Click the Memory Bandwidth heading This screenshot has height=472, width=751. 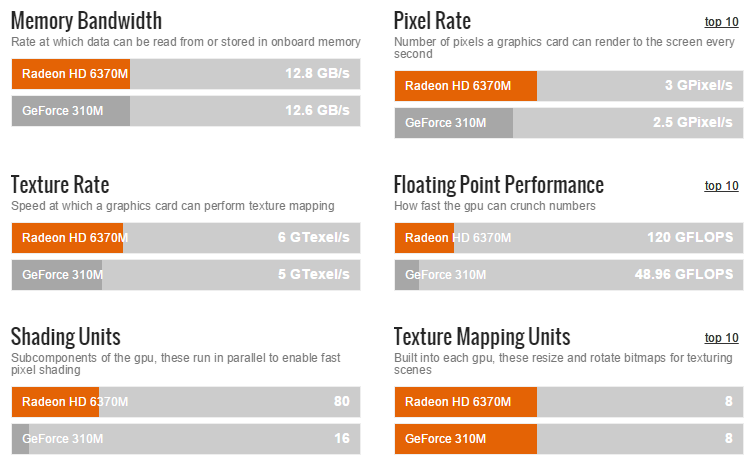pyautogui.click(x=86, y=21)
